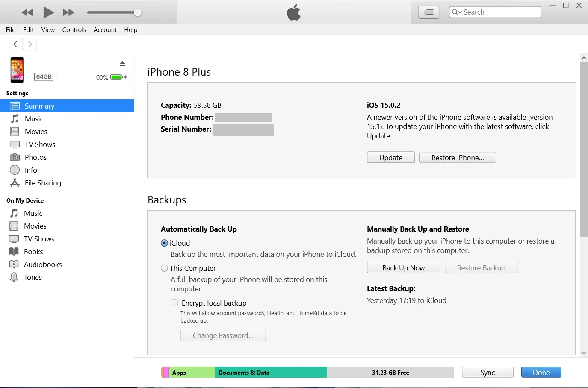Open the Help menu
588x388 pixels.
pos(131,29)
